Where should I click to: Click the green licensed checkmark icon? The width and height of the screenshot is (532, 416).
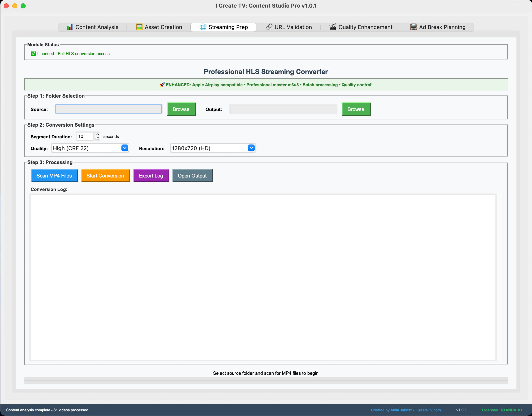pos(33,54)
